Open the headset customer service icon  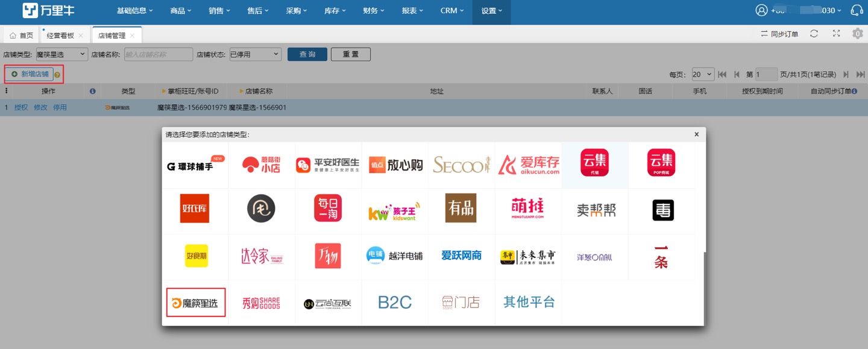coord(856,10)
